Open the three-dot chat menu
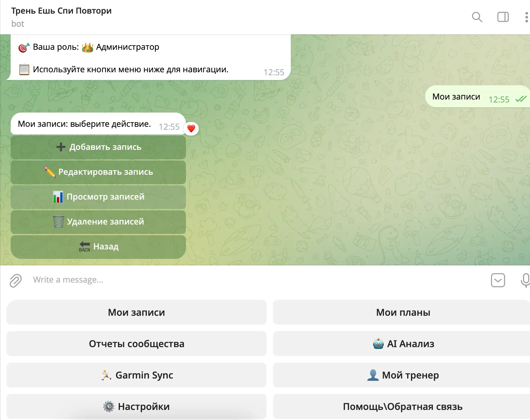The width and height of the screenshot is (530, 420). coord(526,17)
